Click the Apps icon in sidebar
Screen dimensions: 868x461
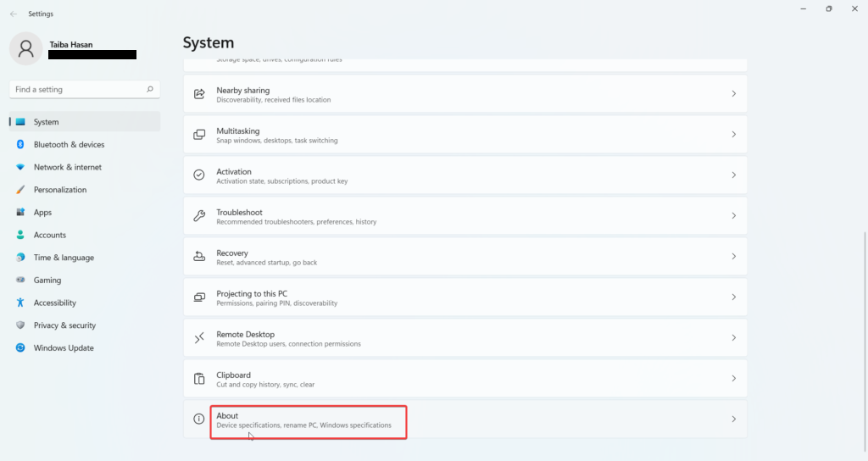click(20, 212)
